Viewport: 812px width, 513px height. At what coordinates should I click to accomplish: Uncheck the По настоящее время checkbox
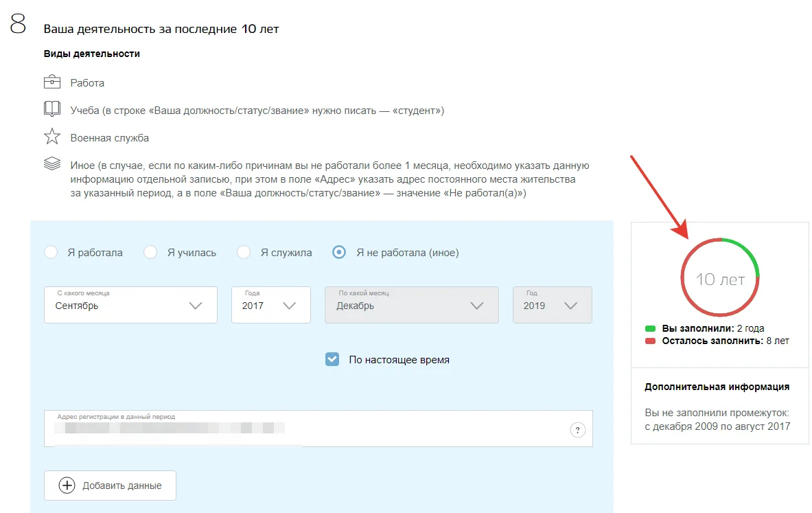(332, 359)
